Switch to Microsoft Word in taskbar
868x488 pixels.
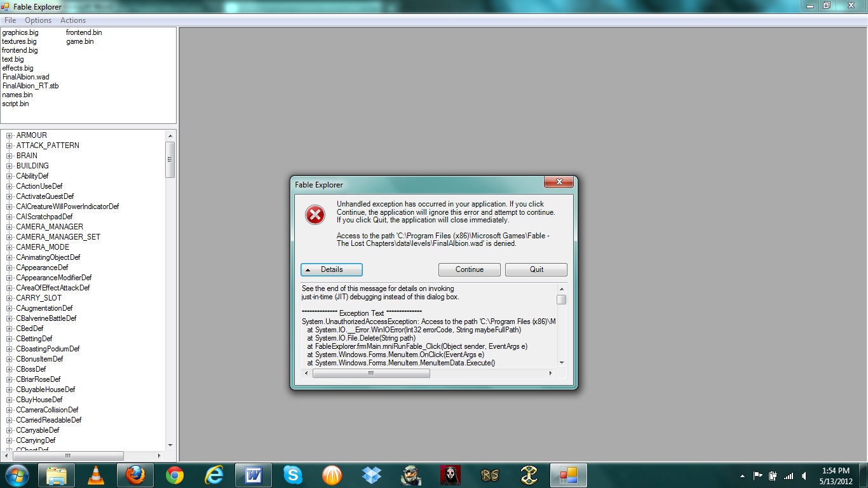pos(254,475)
